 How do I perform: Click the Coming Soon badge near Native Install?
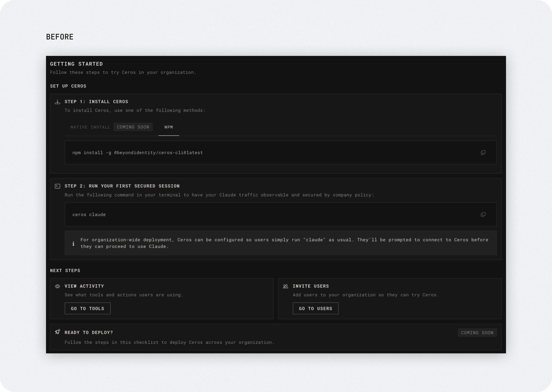pyautogui.click(x=133, y=127)
